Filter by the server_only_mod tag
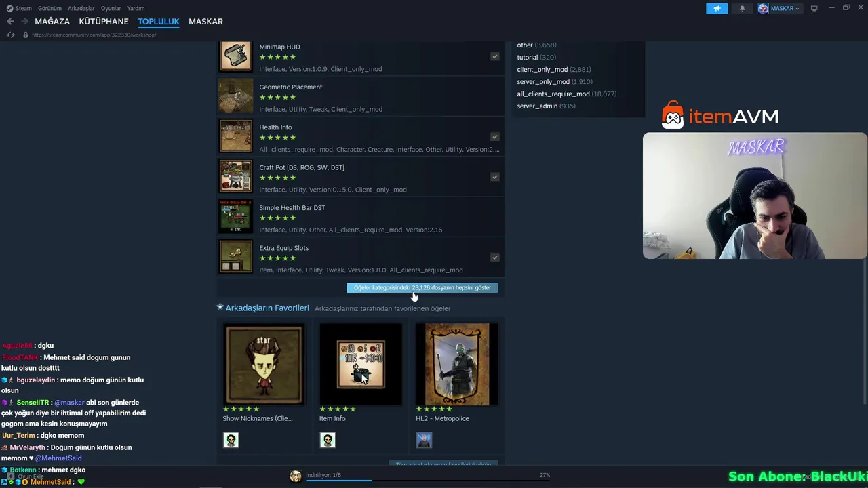868x488 pixels. 542,82
